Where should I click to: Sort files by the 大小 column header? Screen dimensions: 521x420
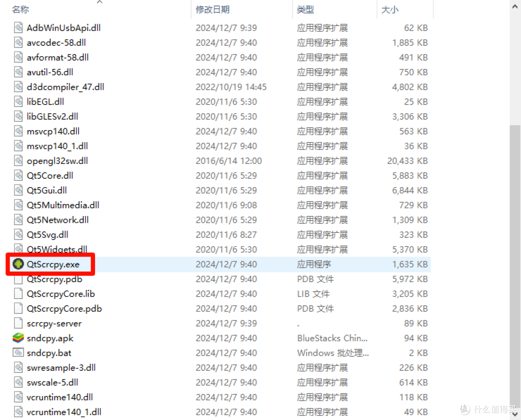(390, 10)
